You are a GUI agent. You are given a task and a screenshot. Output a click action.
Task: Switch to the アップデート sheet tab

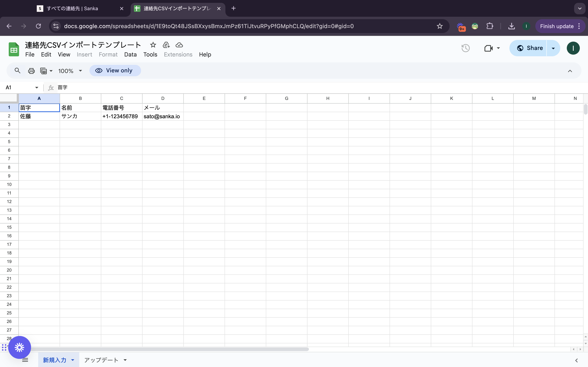(x=101, y=360)
